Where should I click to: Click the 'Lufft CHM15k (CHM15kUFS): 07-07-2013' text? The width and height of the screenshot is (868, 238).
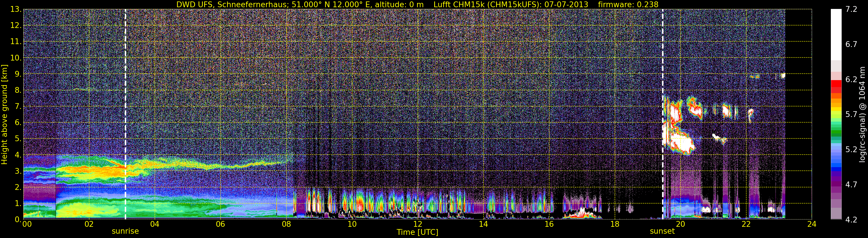pos(511,4)
